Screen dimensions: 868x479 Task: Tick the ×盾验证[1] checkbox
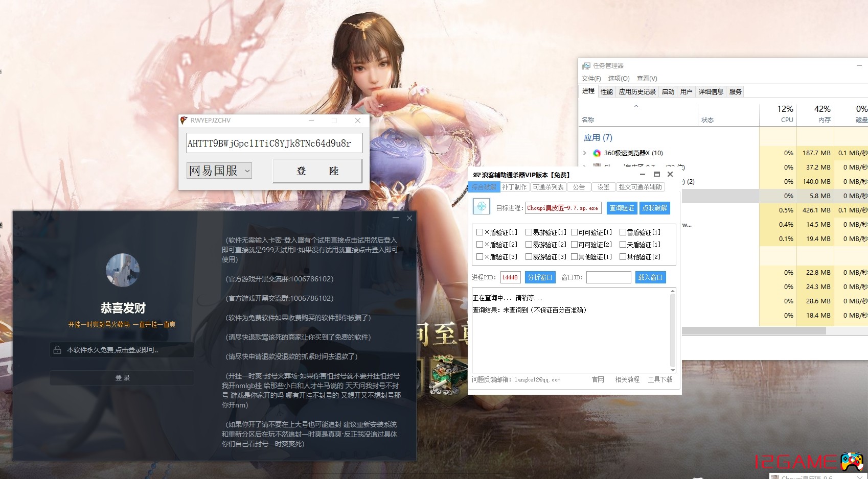[x=479, y=232]
